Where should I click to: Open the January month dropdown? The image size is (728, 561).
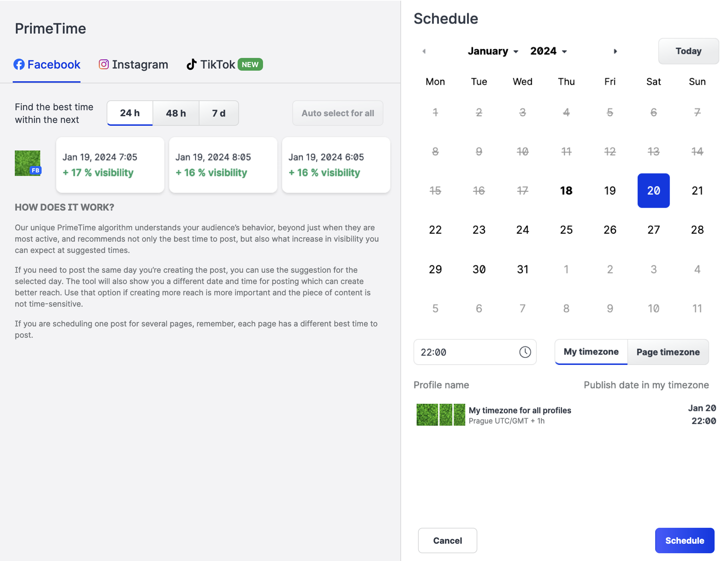493,51
